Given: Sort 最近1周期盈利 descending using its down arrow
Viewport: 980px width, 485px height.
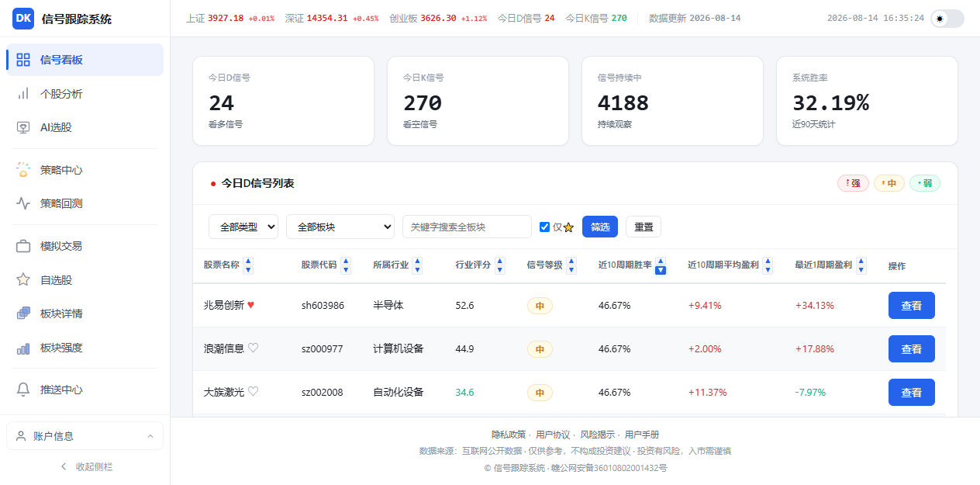Looking at the screenshot, I should tap(861, 270).
